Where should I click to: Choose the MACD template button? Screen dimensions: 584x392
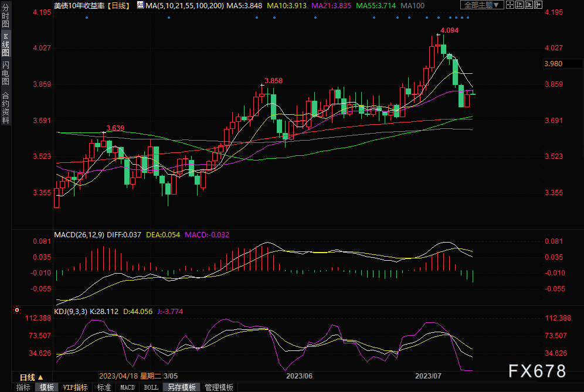127,387
